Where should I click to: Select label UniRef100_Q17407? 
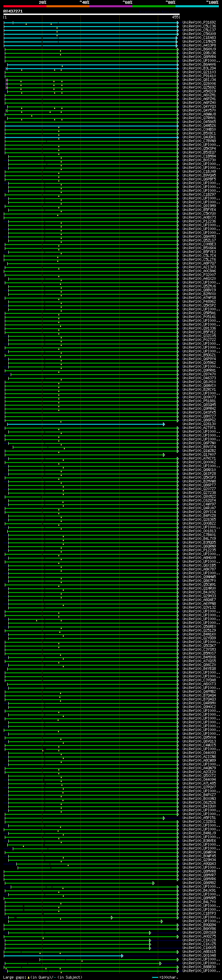tap(199, 455)
